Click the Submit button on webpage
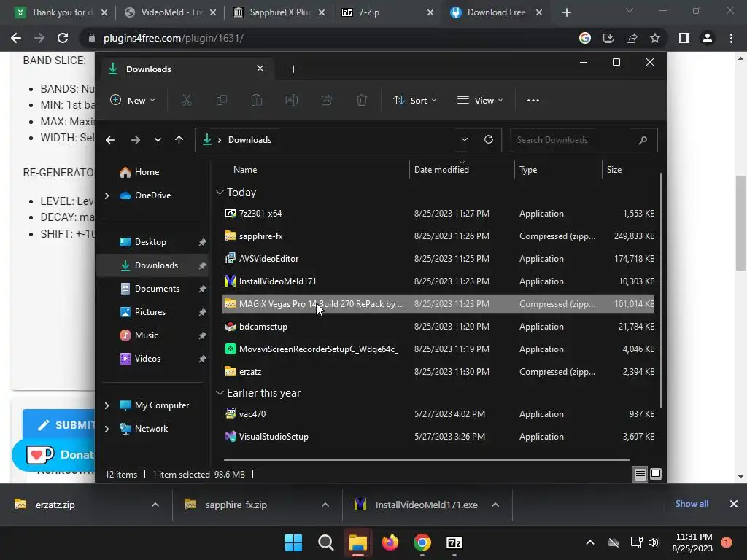This screenshot has height=560, width=747. click(x=58, y=425)
